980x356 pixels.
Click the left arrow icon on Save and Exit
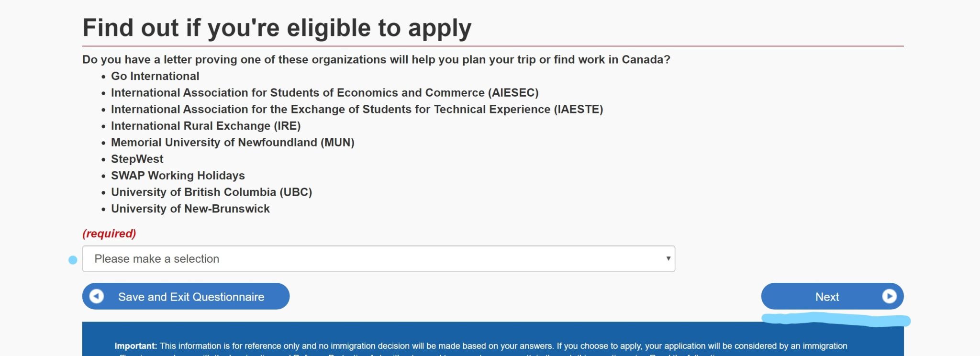(x=97, y=297)
